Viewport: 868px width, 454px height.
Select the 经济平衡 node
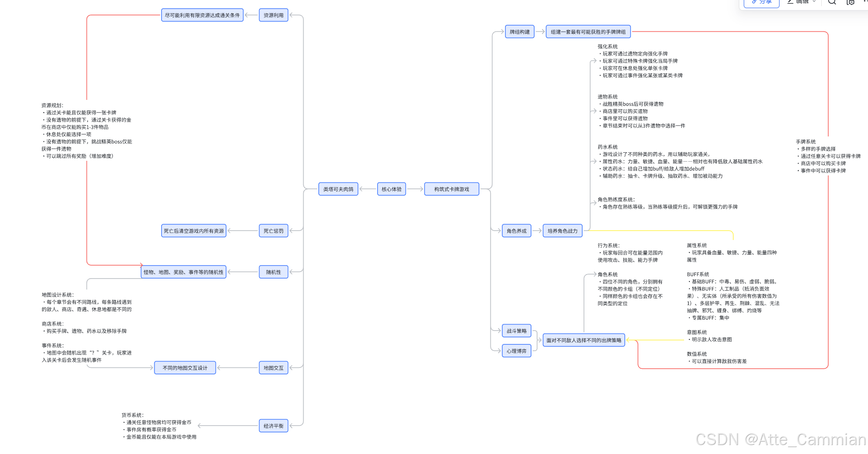[x=273, y=426]
